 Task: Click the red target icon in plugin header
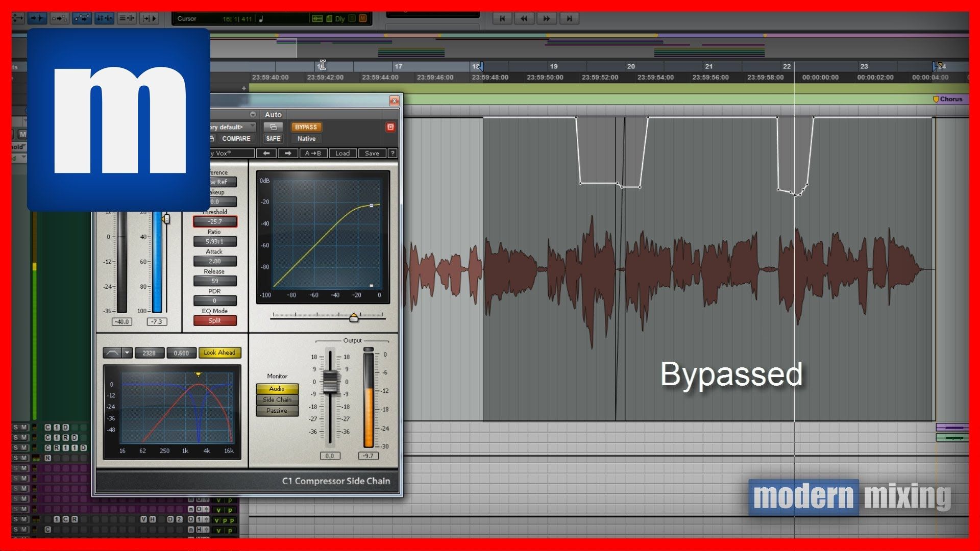390,127
